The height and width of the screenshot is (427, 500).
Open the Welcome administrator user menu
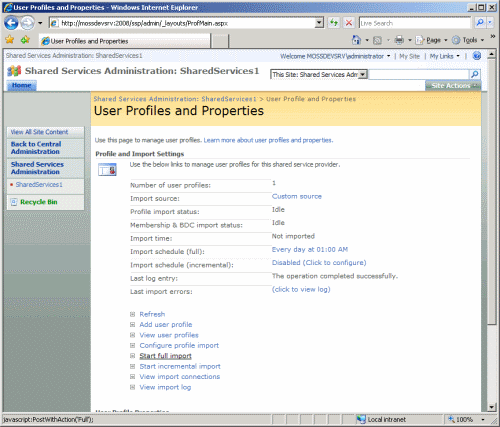[335, 56]
